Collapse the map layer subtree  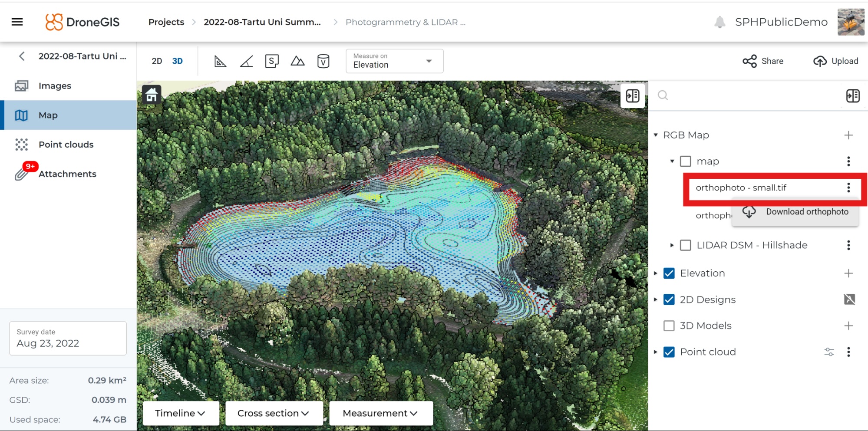[x=672, y=161]
